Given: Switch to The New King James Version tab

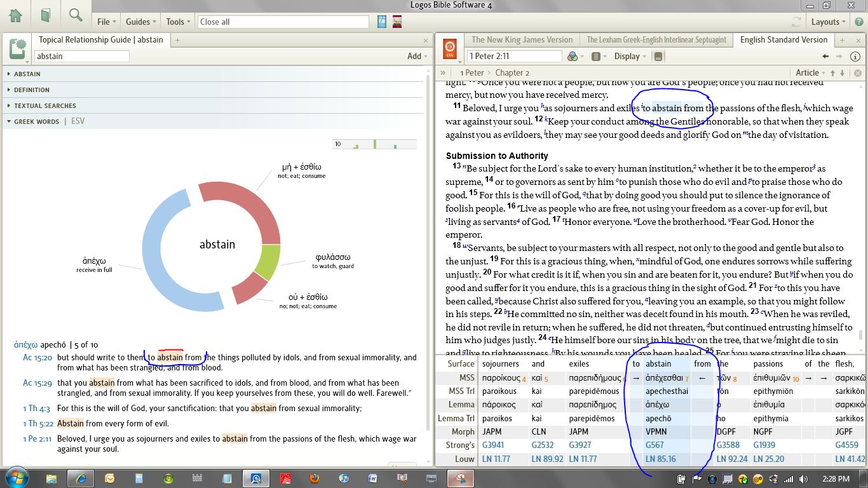Looking at the screenshot, I should [x=522, y=39].
